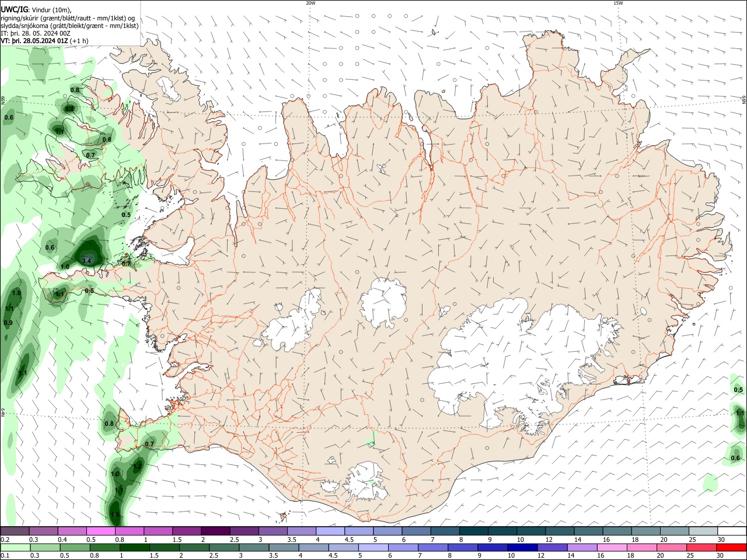Pick the darkest green bottom-row swatch 1–1.5
Viewport: 747px width, 560px height.
click(134, 547)
